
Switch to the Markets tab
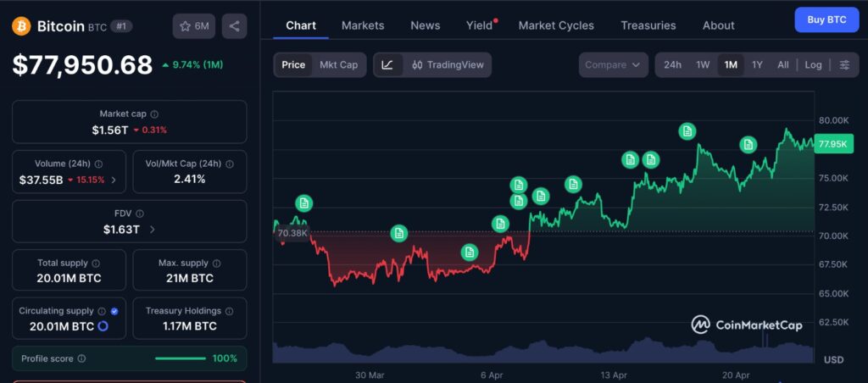pyautogui.click(x=363, y=25)
